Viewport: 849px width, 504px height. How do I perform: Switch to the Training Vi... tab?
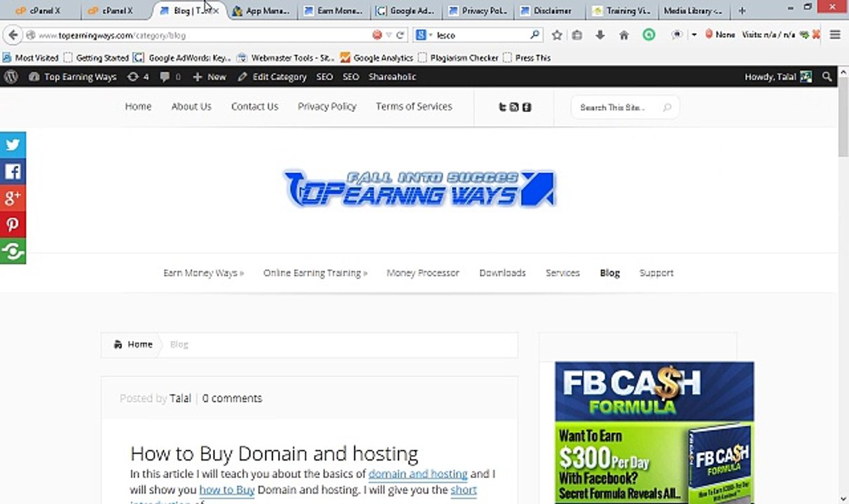[622, 10]
